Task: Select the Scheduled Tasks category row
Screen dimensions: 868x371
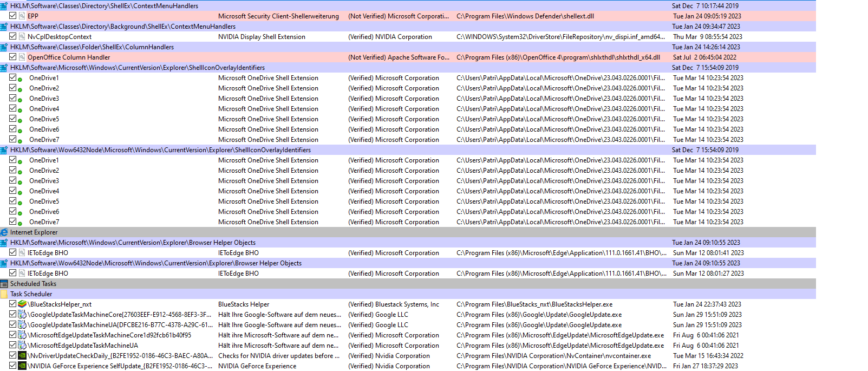Action: [408, 284]
